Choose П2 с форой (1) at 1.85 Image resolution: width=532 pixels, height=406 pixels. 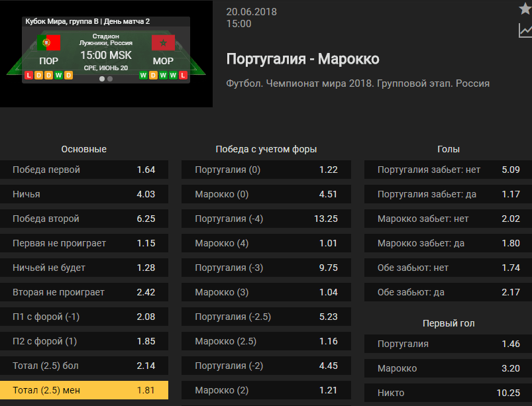(84, 341)
